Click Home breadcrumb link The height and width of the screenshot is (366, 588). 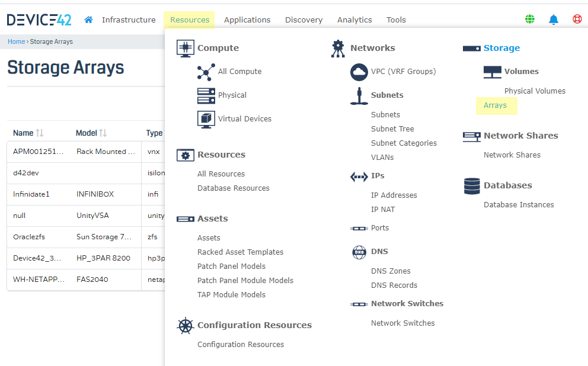point(16,42)
